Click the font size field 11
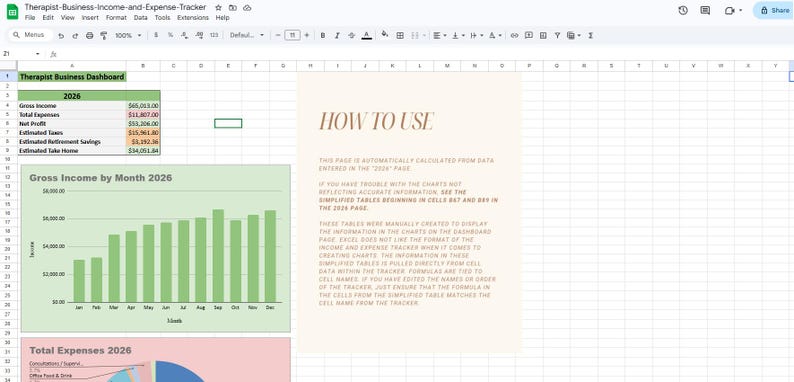Image resolution: width=794 pixels, height=382 pixels. click(292, 35)
